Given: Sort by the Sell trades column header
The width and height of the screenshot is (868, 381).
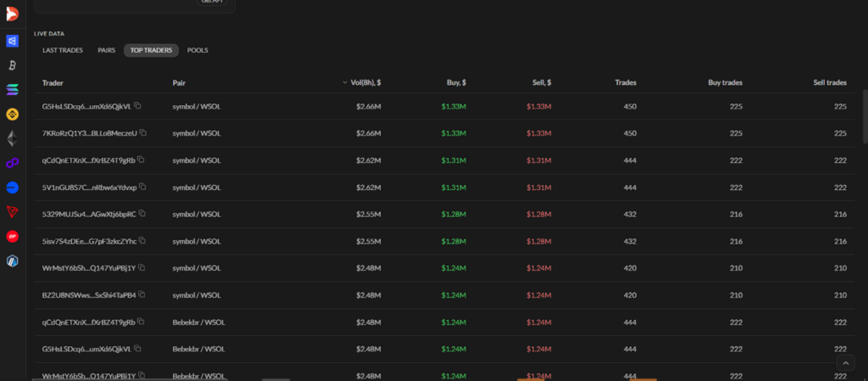Looking at the screenshot, I should [830, 82].
